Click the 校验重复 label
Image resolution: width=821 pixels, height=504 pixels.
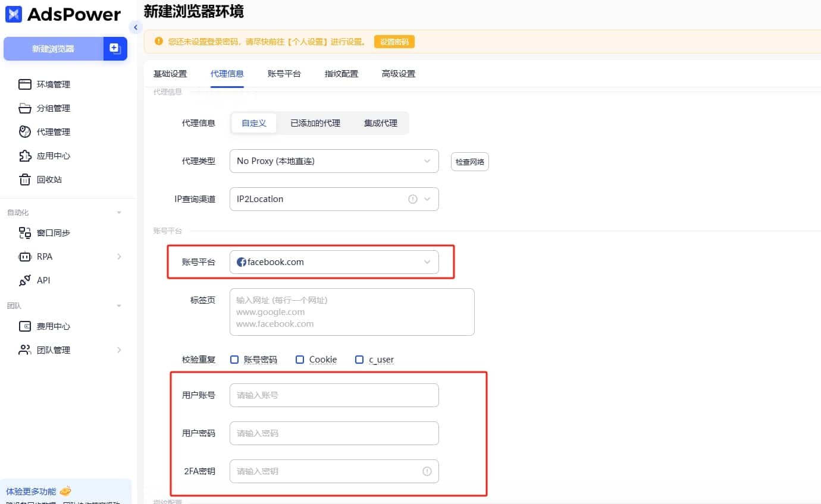point(199,360)
